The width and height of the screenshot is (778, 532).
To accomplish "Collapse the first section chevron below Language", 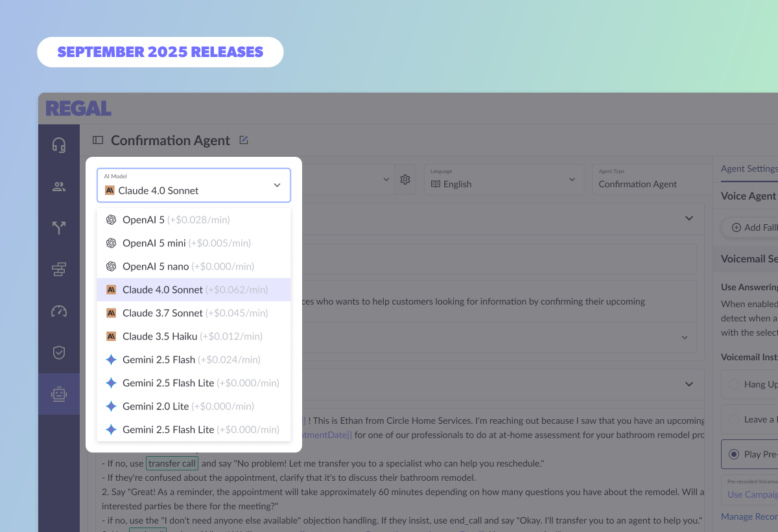I will tap(689, 218).
